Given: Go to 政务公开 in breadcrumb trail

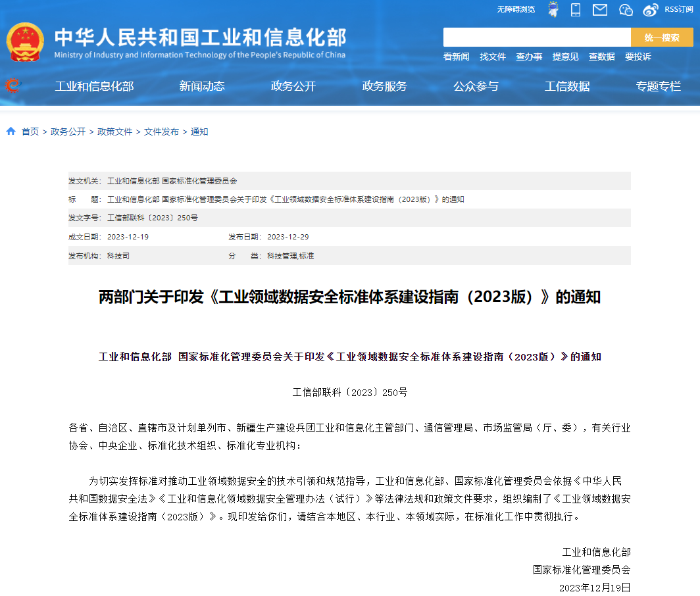Looking at the screenshot, I should 68,132.
